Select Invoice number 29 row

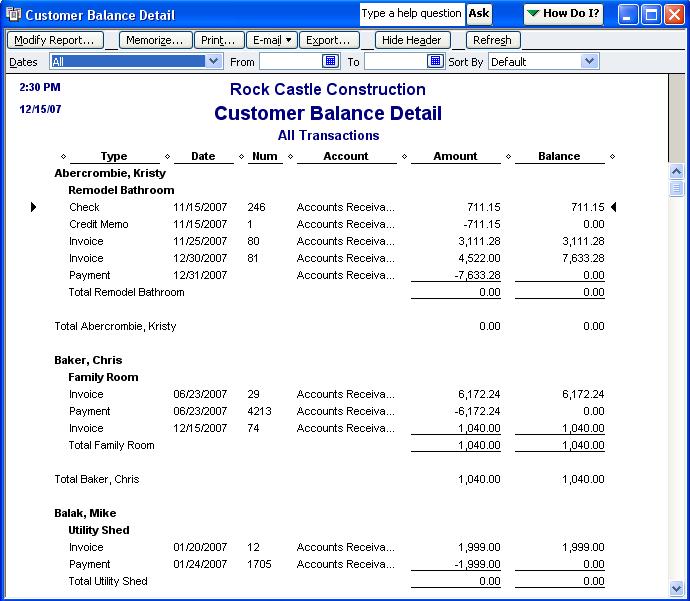(337, 394)
